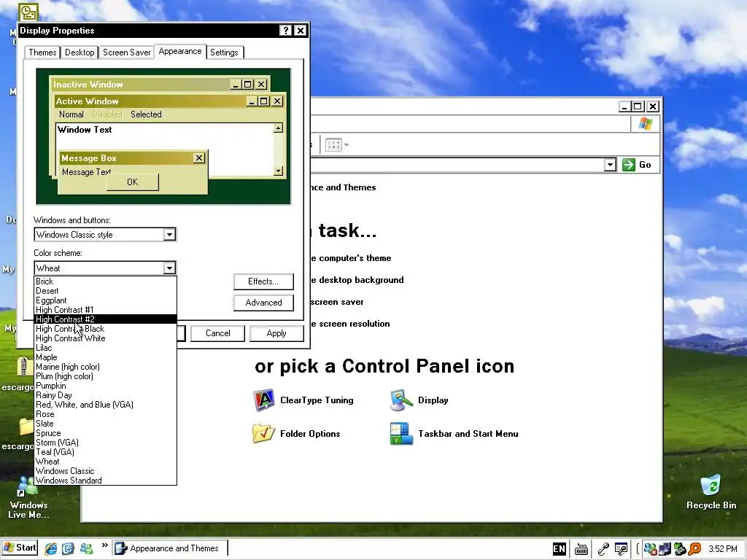This screenshot has height=560, width=747.
Task: Select Windows Classic scheme
Action: pyautogui.click(x=105, y=471)
